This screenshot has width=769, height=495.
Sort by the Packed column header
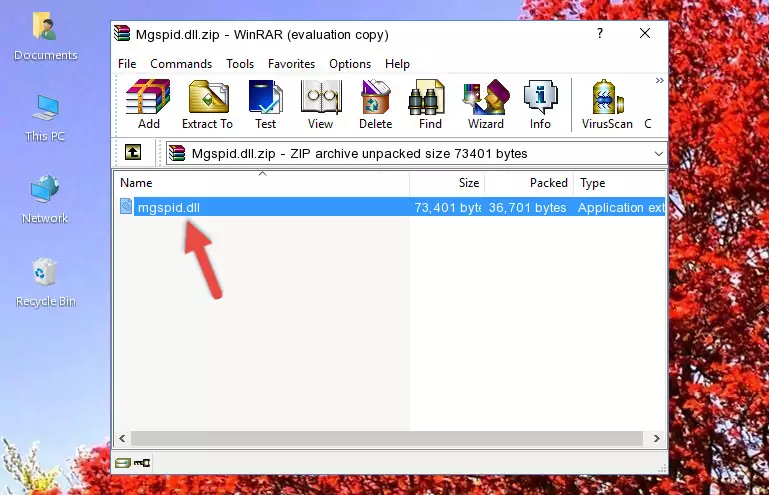click(529, 183)
